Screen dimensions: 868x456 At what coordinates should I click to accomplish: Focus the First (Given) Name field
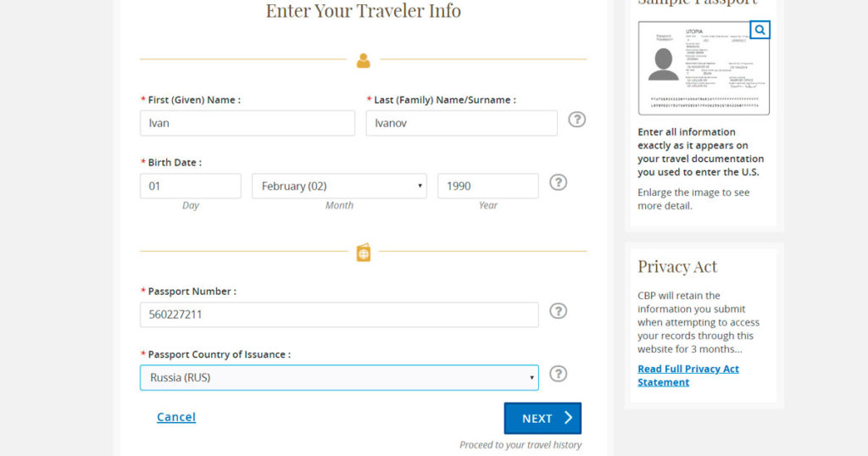coord(247,123)
